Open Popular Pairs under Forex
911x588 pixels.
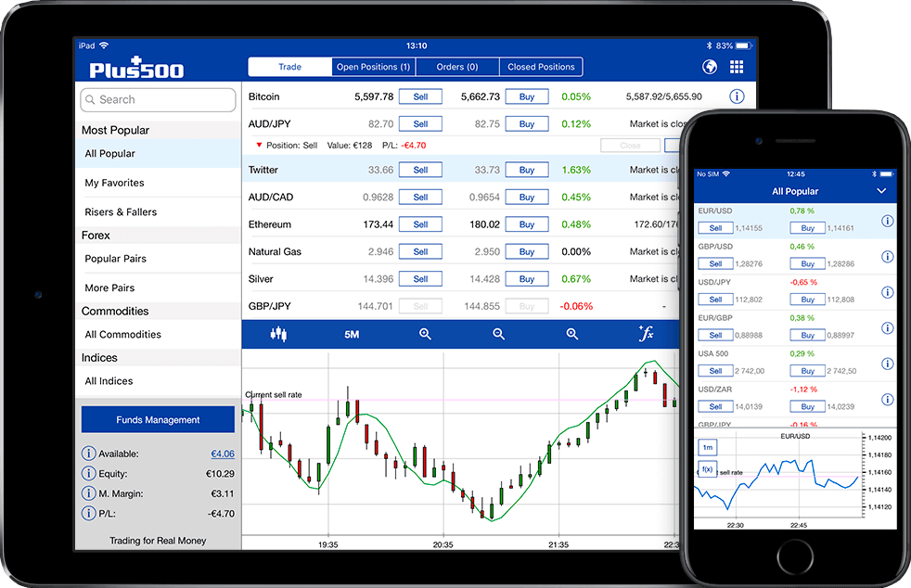tap(158, 259)
